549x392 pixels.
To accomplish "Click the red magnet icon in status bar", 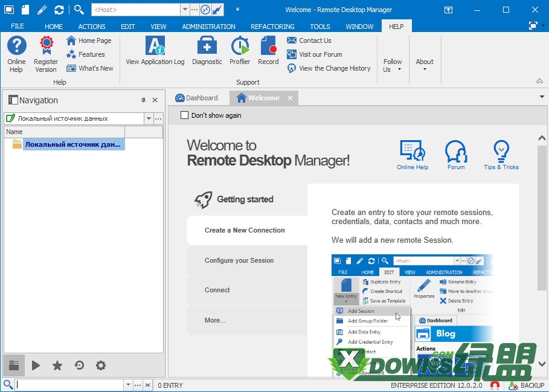I will pyautogui.click(x=495, y=385).
